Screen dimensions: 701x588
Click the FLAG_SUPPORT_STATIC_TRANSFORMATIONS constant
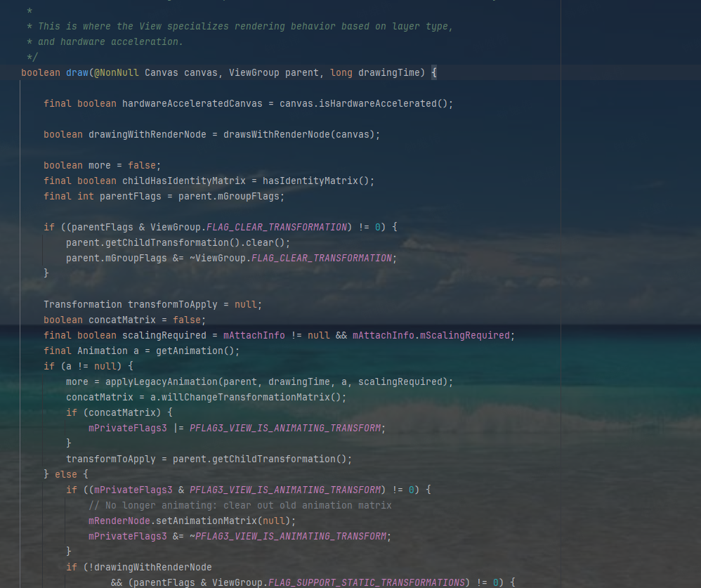tap(366, 582)
